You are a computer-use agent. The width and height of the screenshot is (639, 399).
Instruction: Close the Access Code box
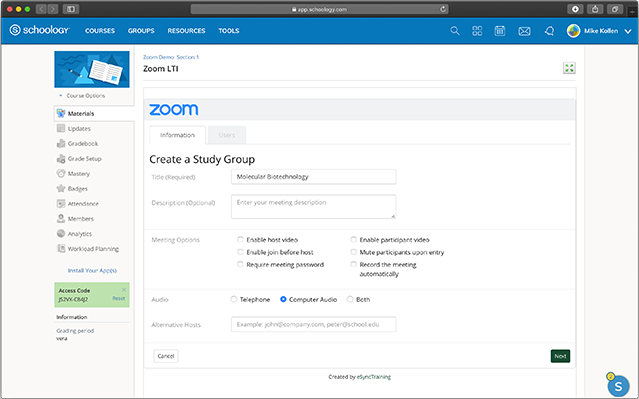124,289
